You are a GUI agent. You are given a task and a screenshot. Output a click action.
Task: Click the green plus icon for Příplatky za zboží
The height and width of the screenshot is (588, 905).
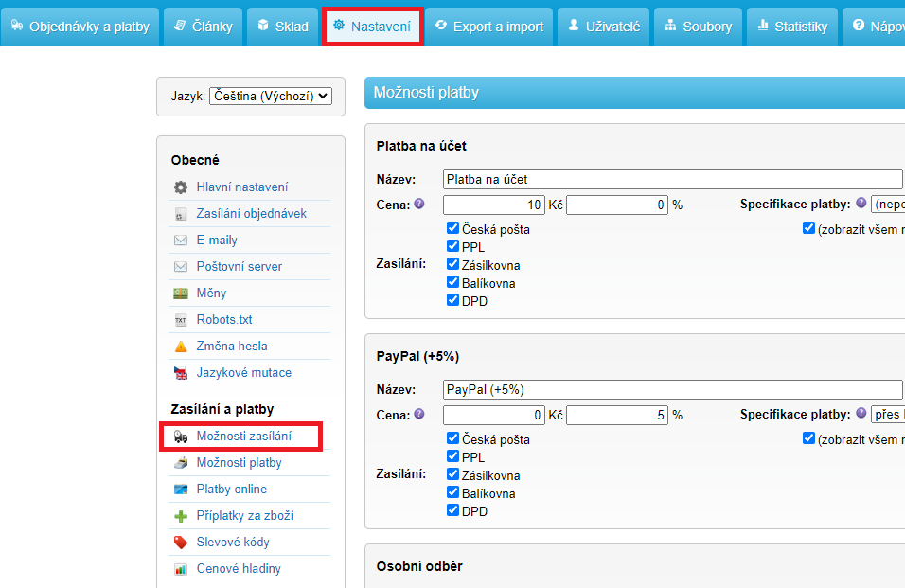(181, 516)
